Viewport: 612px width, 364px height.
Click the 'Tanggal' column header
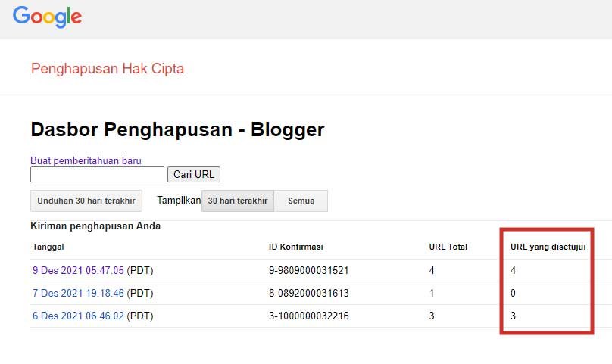coord(48,247)
